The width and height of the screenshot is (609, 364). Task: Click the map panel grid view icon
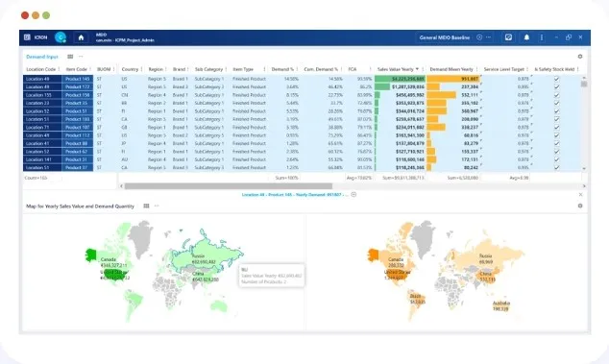click(146, 206)
